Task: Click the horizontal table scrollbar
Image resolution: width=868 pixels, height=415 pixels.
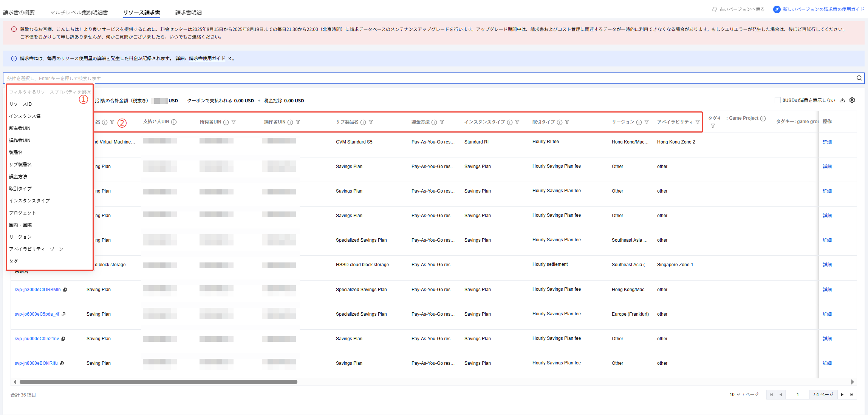Action: [159, 382]
